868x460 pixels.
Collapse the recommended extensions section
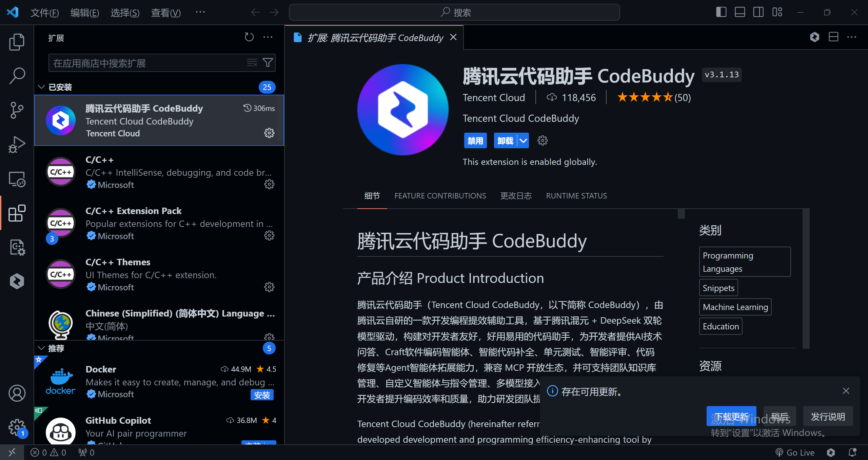41,348
